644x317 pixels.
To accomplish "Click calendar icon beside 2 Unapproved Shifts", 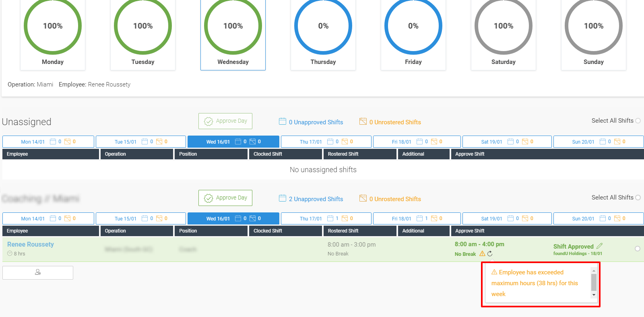I will [x=283, y=198].
